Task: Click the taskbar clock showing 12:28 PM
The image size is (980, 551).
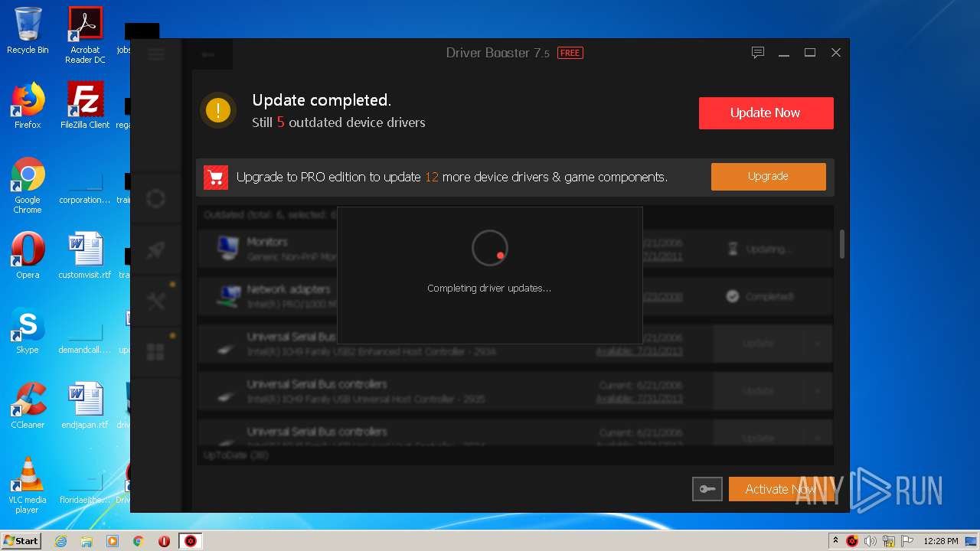Action: 941,541
